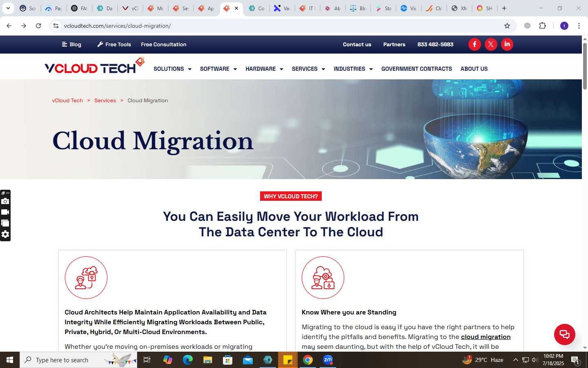The width and height of the screenshot is (588, 368).
Task: Open Free Tools link
Action: (x=114, y=45)
